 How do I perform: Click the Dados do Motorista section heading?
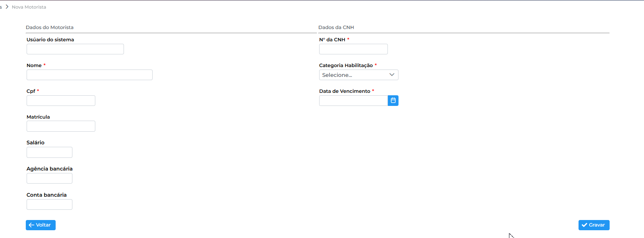point(50,27)
